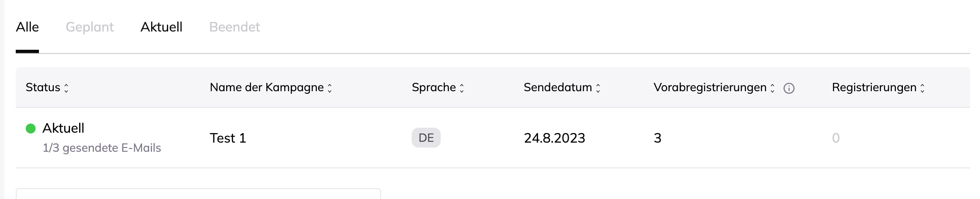Select the Aktuell tab
Image resolution: width=980 pixels, height=199 pixels.
tap(162, 27)
